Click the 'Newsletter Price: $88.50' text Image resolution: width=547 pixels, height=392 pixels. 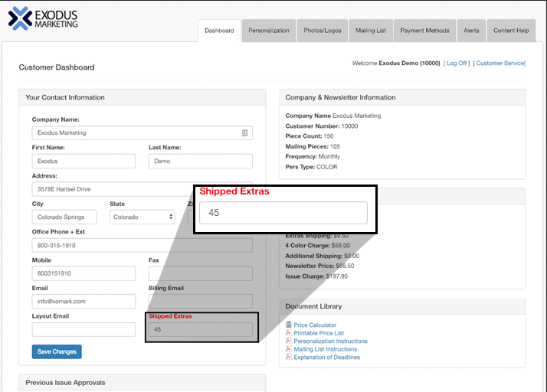click(319, 266)
